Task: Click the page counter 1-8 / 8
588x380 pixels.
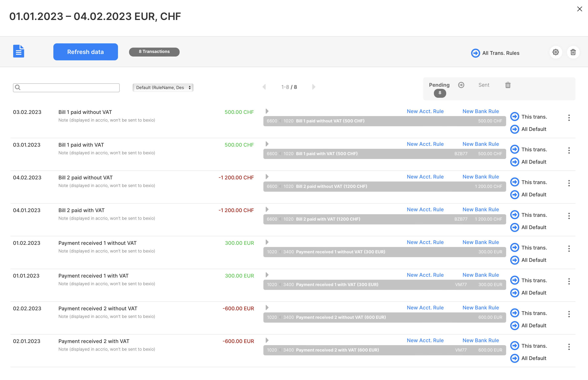Action: point(289,87)
